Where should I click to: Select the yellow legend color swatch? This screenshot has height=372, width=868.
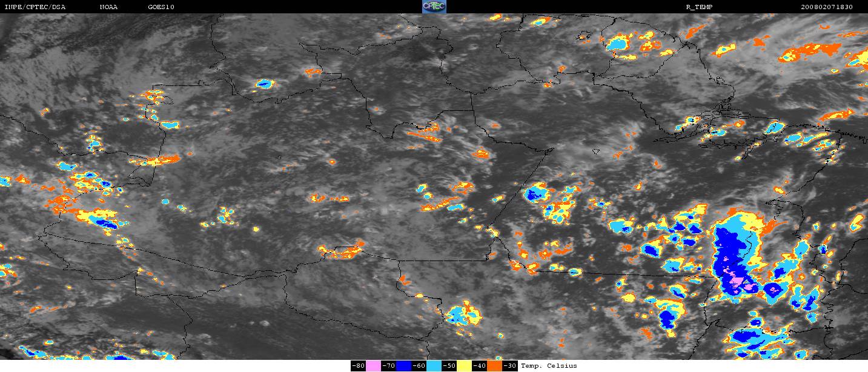click(x=464, y=366)
